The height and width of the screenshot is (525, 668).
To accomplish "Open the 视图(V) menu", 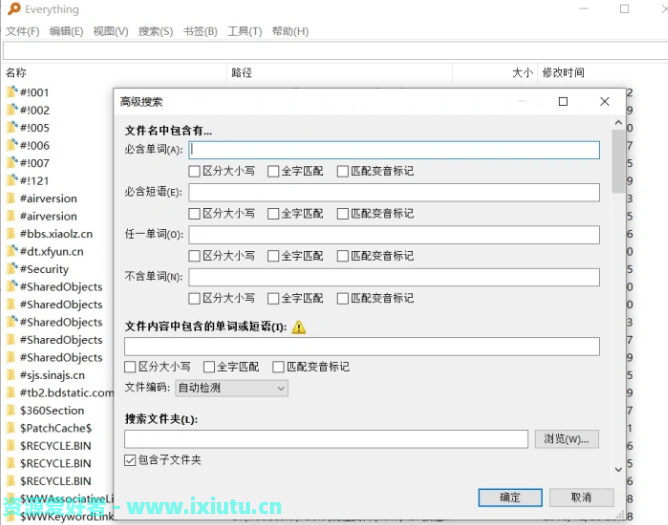I will pyautogui.click(x=111, y=31).
